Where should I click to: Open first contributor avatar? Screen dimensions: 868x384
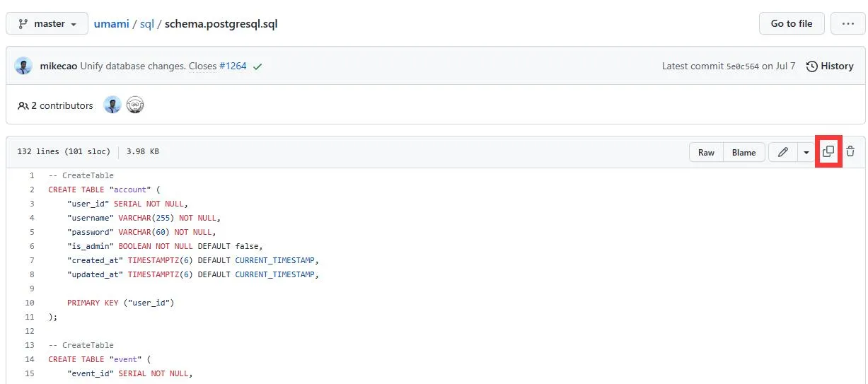point(112,105)
